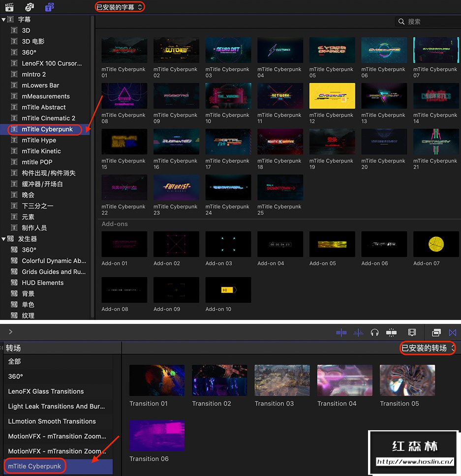Select the Transition 05 thumbnail

pyautogui.click(x=407, y=381)
